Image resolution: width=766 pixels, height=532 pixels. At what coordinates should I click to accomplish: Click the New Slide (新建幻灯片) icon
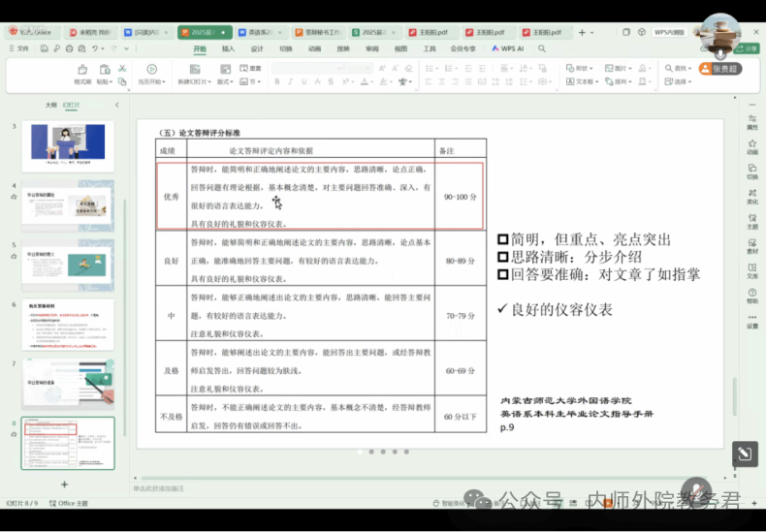pyautogui.click(x=194, y=70)
